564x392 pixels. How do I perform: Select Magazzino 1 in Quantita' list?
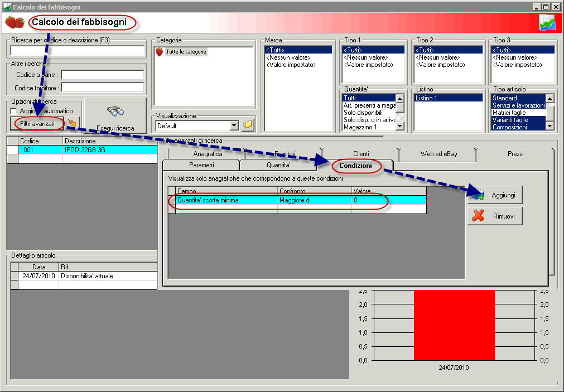369,127
